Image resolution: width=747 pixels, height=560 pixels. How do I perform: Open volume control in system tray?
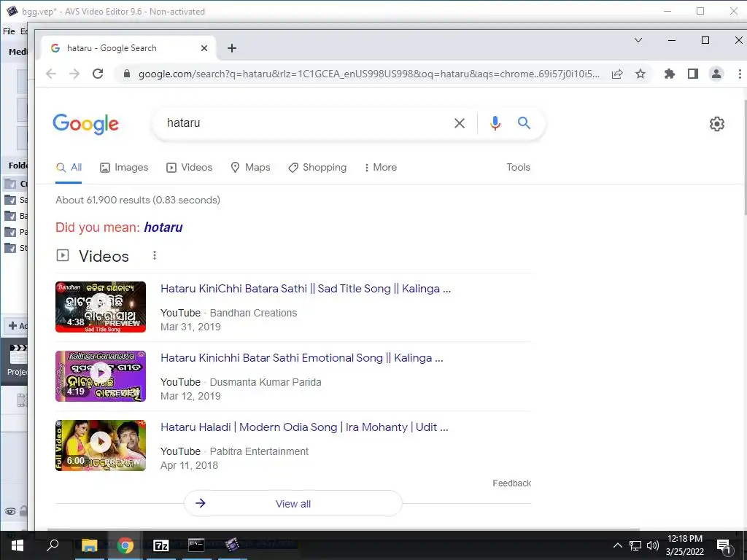coord(652,545)
